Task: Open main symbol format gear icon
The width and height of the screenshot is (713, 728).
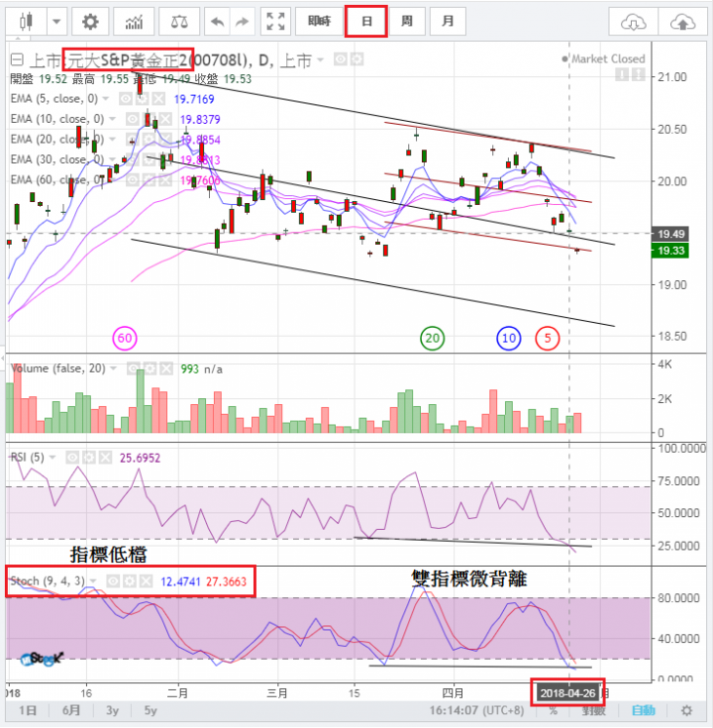Action: [356, 59]
